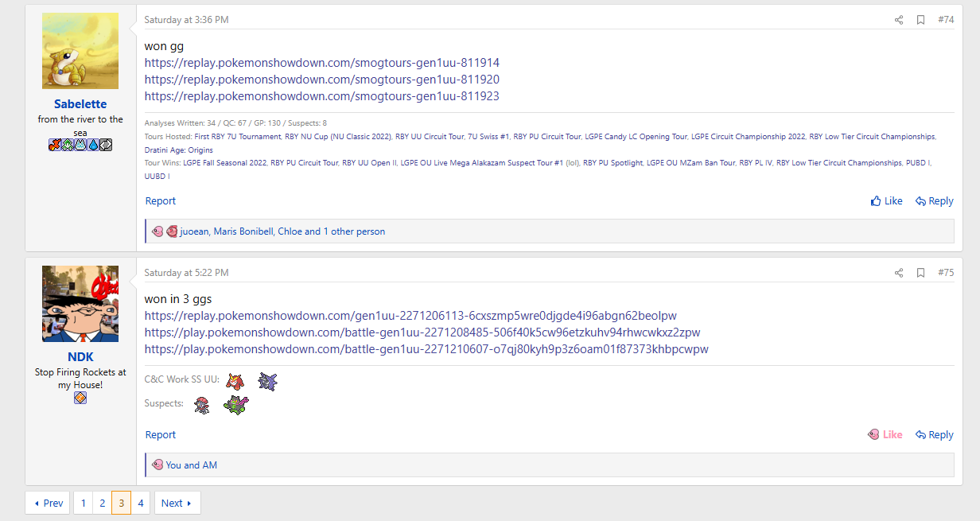Open battle link gen1uu-2271210607

point(426,349)
